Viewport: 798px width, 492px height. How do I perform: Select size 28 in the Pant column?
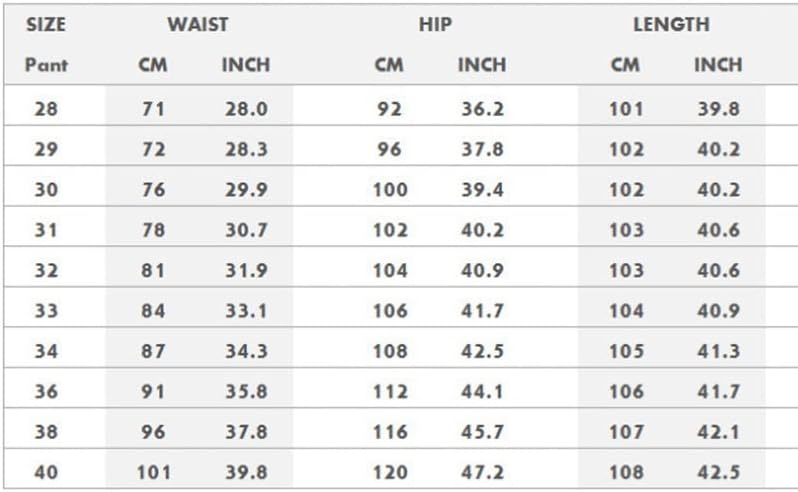[46, 109]
